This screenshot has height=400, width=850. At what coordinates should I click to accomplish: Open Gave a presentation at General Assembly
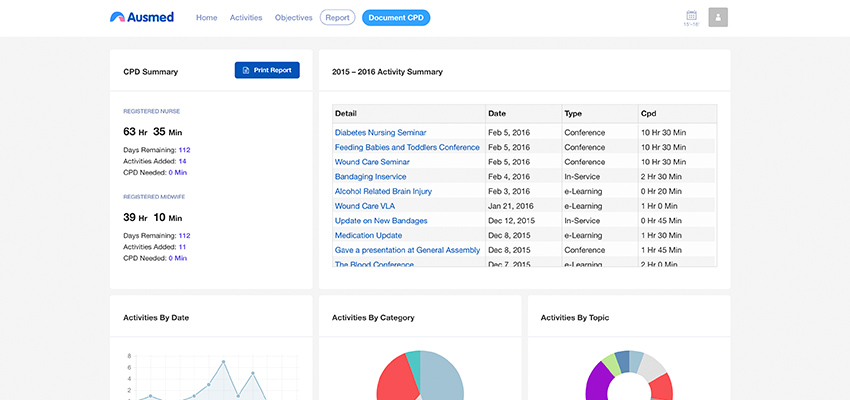(407, 250)
